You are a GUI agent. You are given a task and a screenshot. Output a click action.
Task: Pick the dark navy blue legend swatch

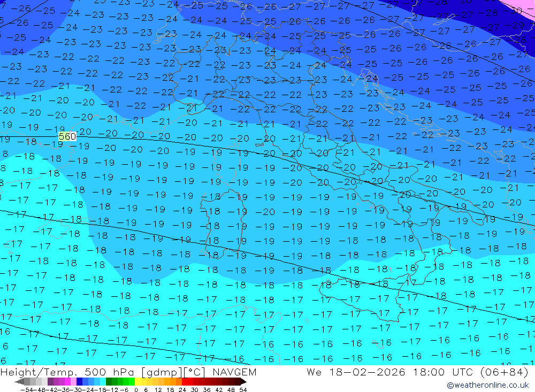[x=79, y=382]
